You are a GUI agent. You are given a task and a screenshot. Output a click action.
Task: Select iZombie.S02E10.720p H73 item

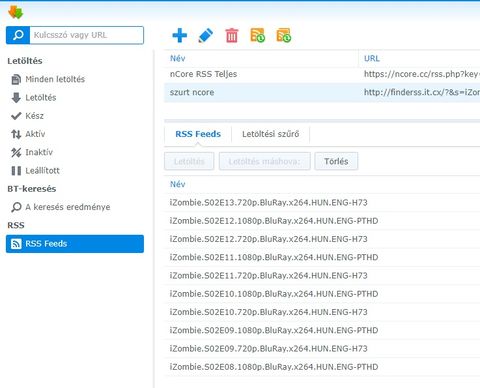(322, 312)
